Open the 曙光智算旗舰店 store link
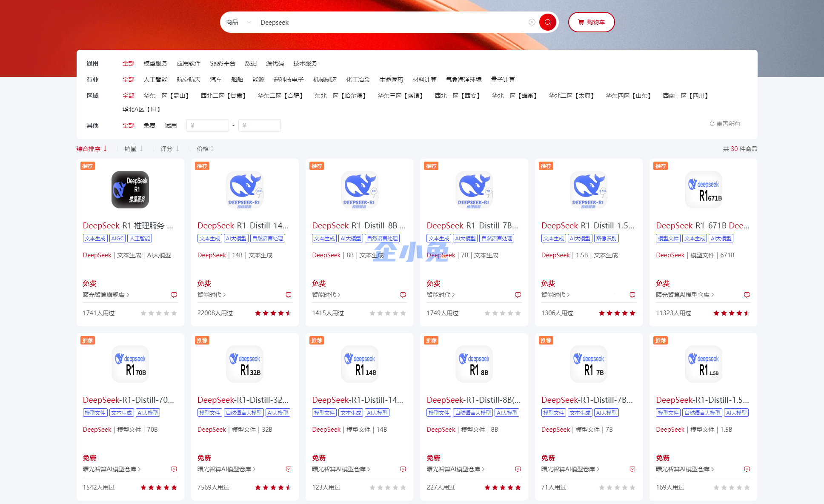This screenshot has width=824, height=504. click(106, 295)
